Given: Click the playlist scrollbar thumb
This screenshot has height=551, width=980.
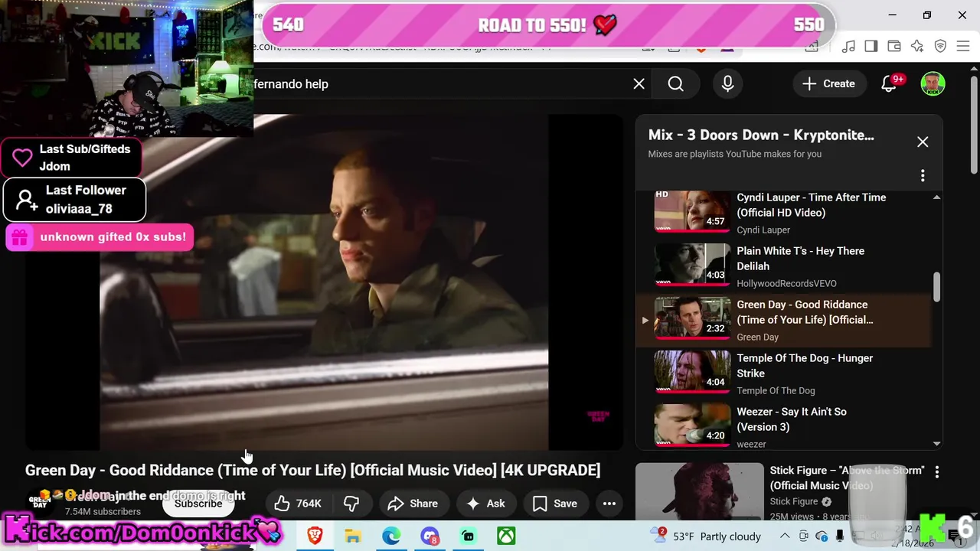Looking at the screenshot, I should (x=936, y=287).
